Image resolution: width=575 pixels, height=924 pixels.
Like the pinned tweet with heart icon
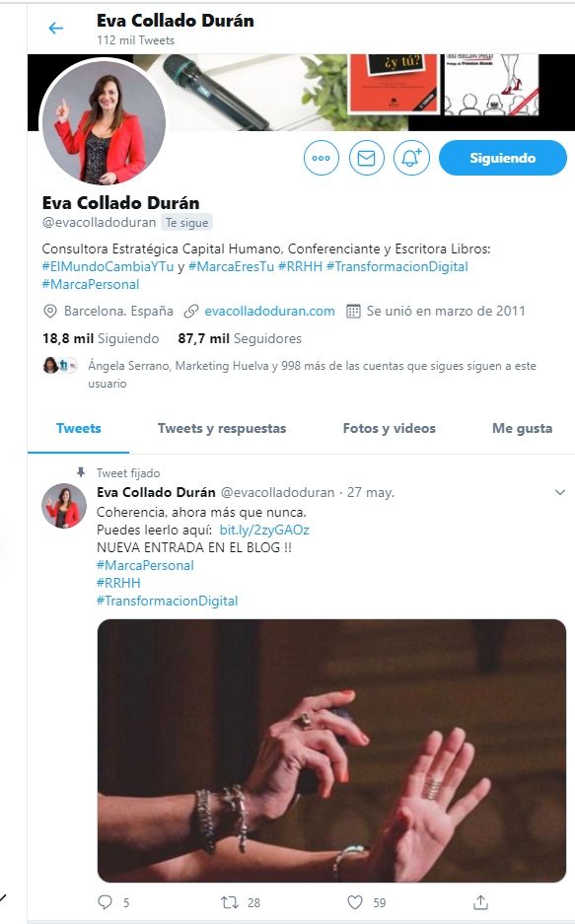tap(355, 902)
